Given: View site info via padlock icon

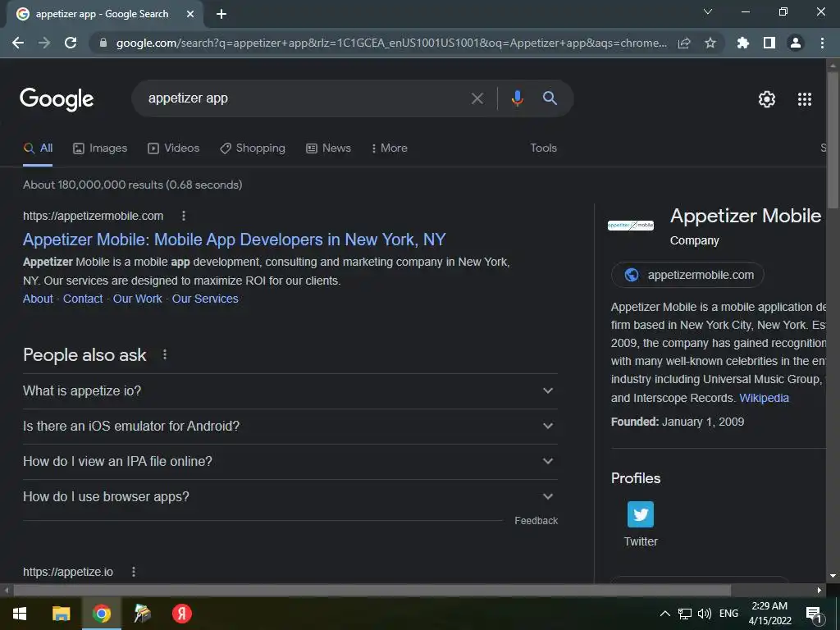Looking at the screenshot, I should click(x=103, y=43).
